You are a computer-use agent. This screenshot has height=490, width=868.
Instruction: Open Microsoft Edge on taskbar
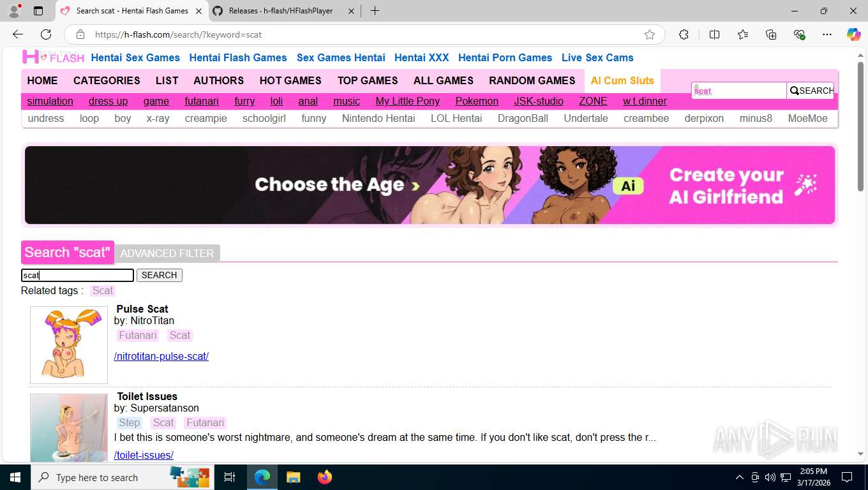[x=262, y=477]
